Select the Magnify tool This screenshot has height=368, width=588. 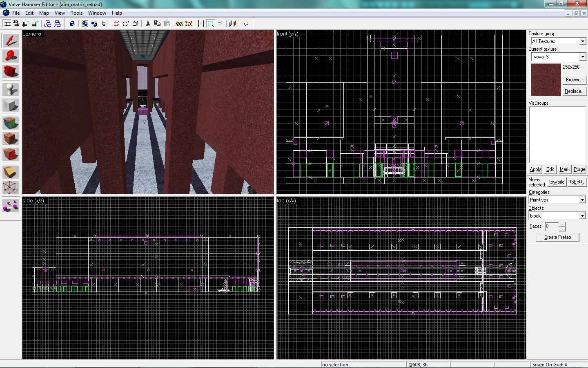(x=11, y=56)
